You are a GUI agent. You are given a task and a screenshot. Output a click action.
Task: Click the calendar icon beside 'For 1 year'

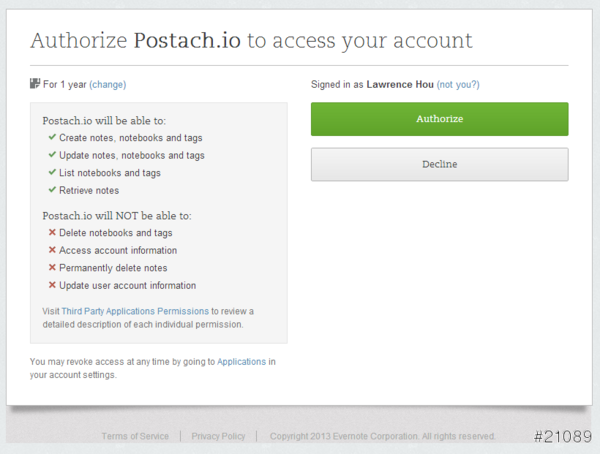click(x=35, y=84)
